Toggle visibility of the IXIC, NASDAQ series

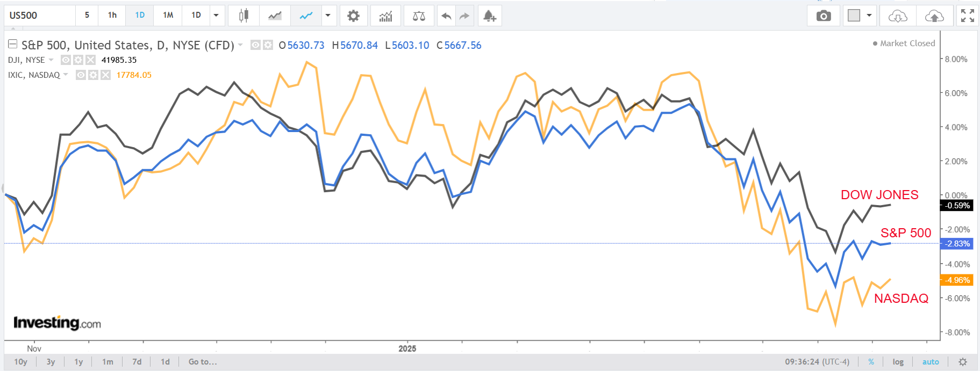[81, 75]
